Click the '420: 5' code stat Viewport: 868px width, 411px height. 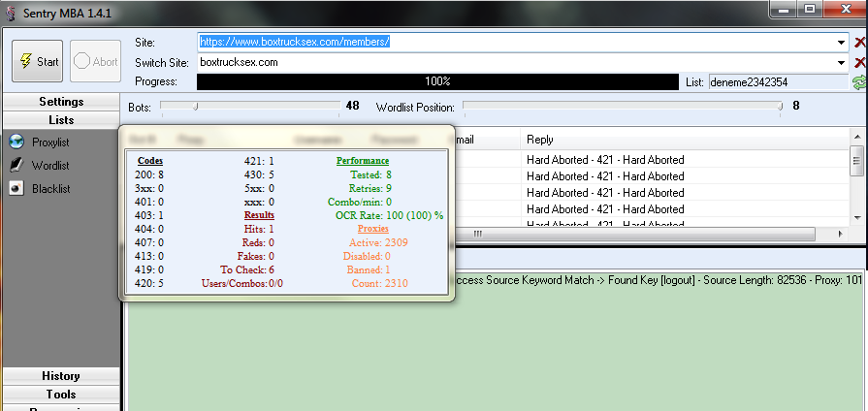pos(149,283)
